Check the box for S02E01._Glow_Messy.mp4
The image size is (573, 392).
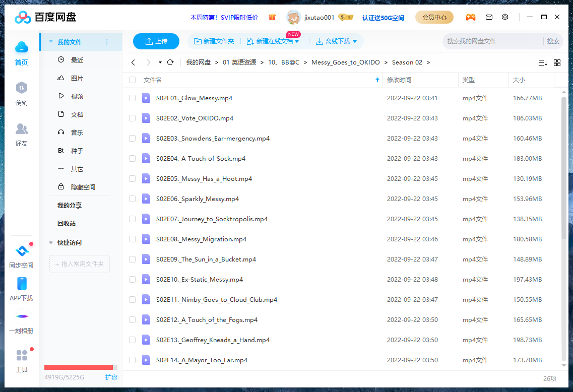click(132, 98)
